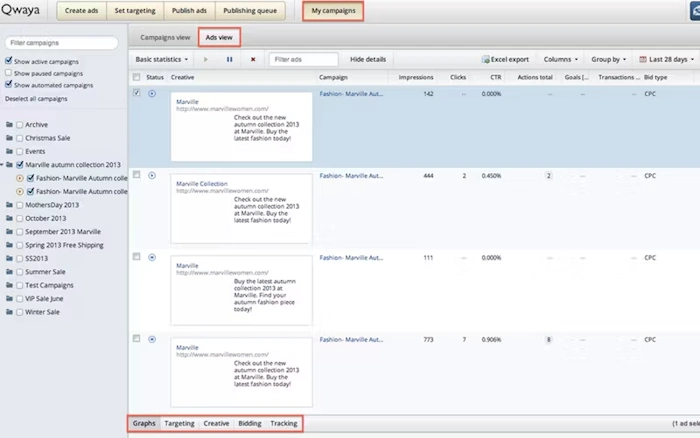700x438 pixels.
Task: Click the Marville Collection ad creative preview
Action: [x=242, y=209]
